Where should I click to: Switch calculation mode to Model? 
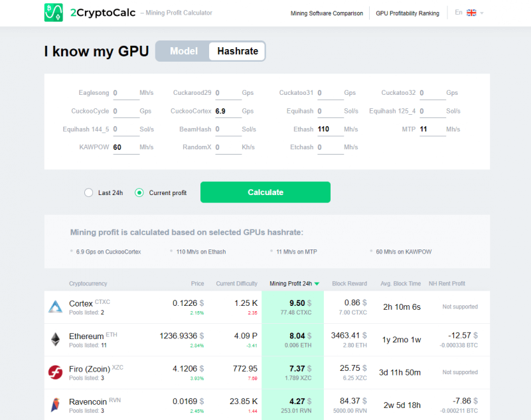tap(183, 51)
